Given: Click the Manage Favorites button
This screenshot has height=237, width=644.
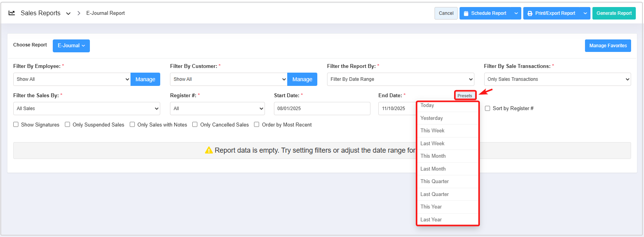Looking at the screenshot, I should coord(608,46).
